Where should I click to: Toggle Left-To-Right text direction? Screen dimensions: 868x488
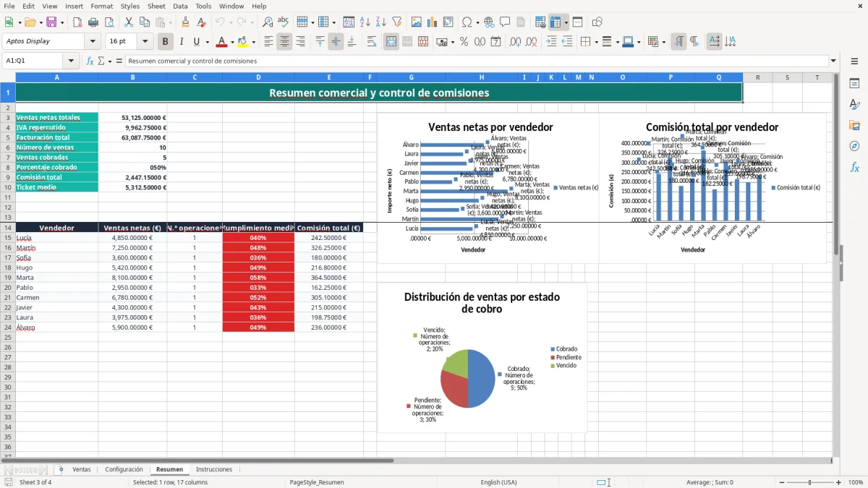click(678, 42)
